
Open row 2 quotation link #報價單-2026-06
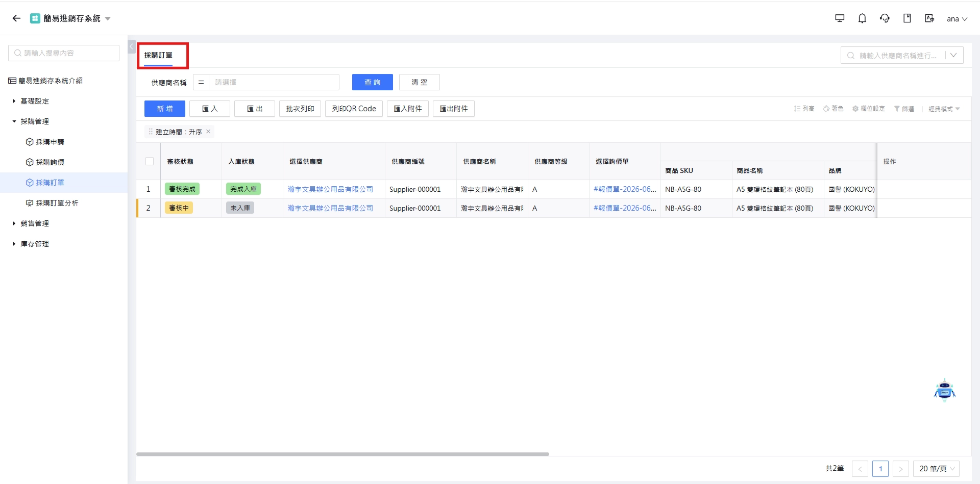tap(625, 208)
